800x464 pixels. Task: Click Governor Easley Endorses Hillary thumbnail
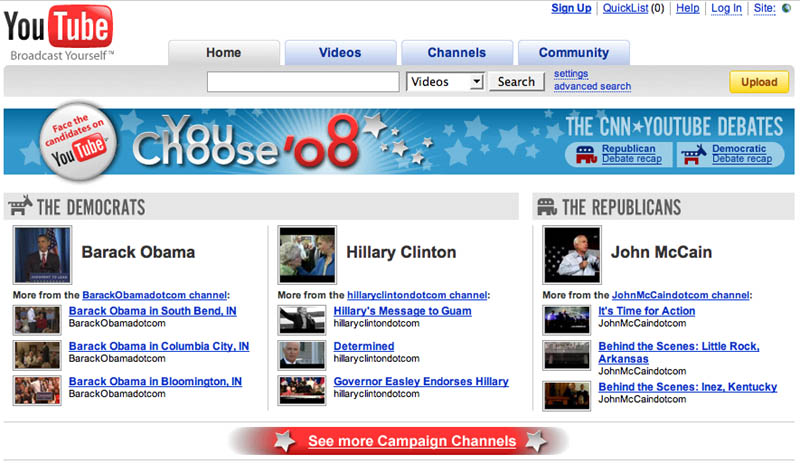point(302,390)
